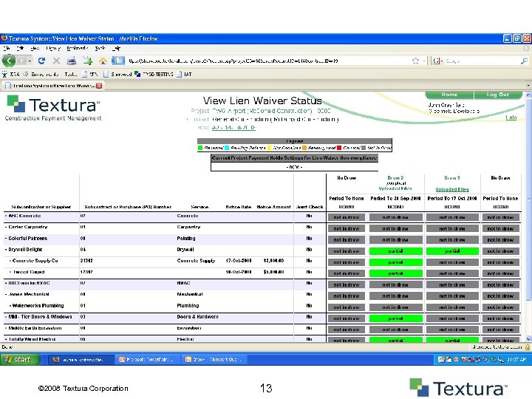Open the Windows Start button
The width and height of the screenshot is (532, 399).
(x=19, y=359)
